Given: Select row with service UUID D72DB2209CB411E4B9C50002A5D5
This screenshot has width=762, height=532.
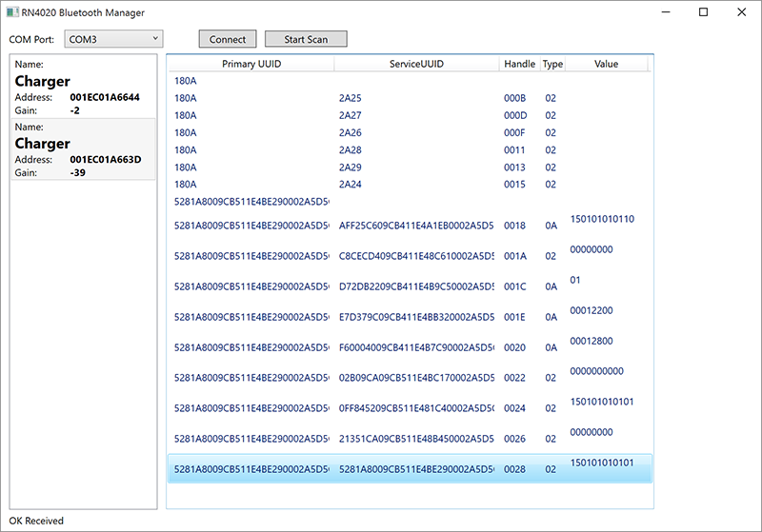Looking at the screenshot, I should pyautogui.click(x=410, y=286).
